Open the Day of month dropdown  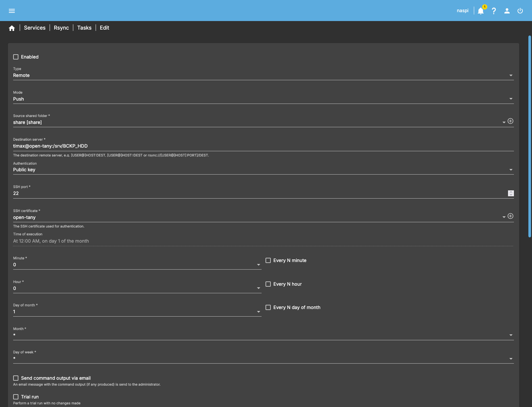click(137, 312)
